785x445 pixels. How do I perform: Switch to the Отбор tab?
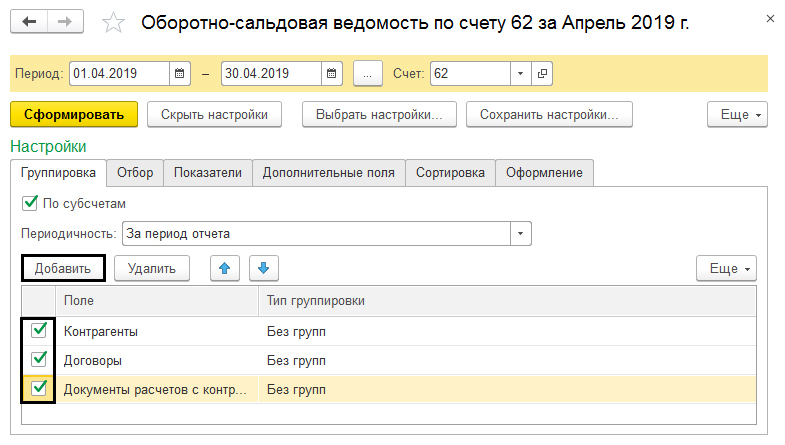click(135, 173)
